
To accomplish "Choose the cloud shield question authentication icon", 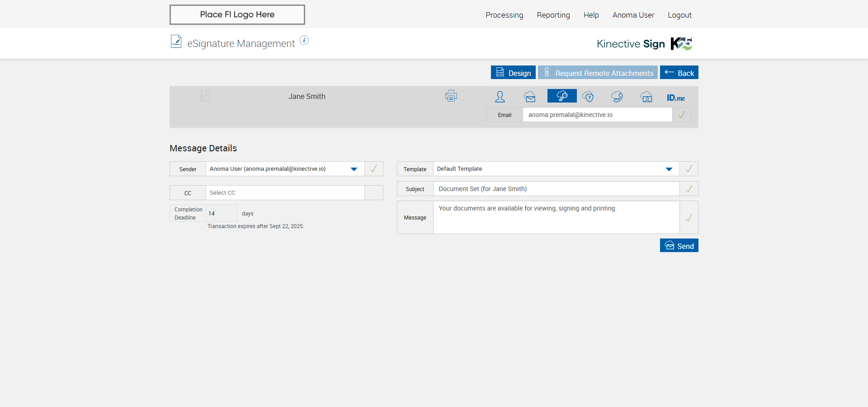I will 588,97.
